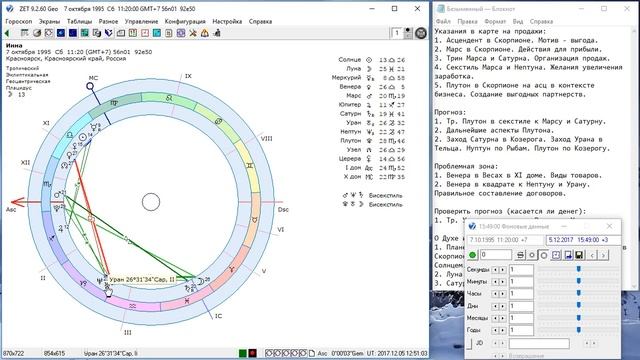Click the green square in status bar
The image size is (640, 360).
click(x=242, y=353)
